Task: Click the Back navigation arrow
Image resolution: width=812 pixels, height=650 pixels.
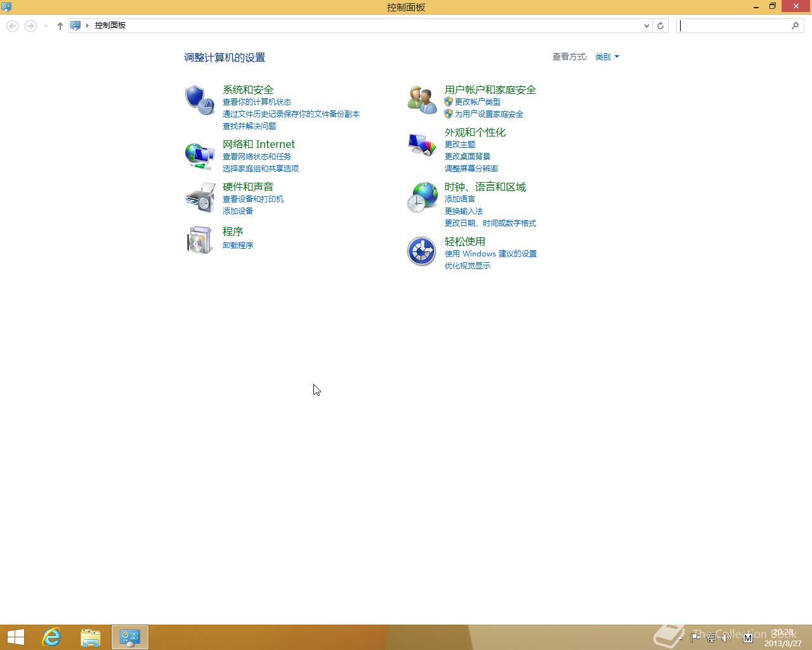Action: (x=12, y=26)
